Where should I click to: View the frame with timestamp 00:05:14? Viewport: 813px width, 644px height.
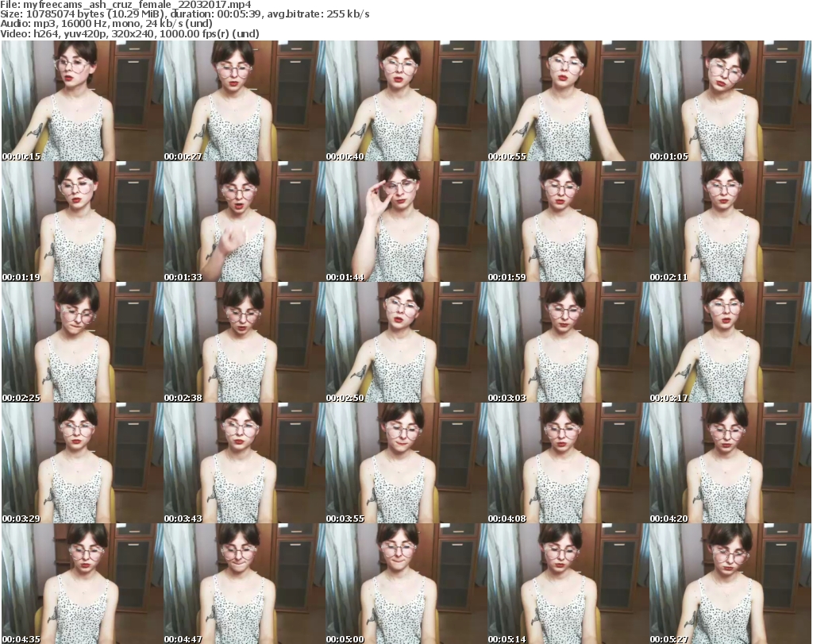568,584
